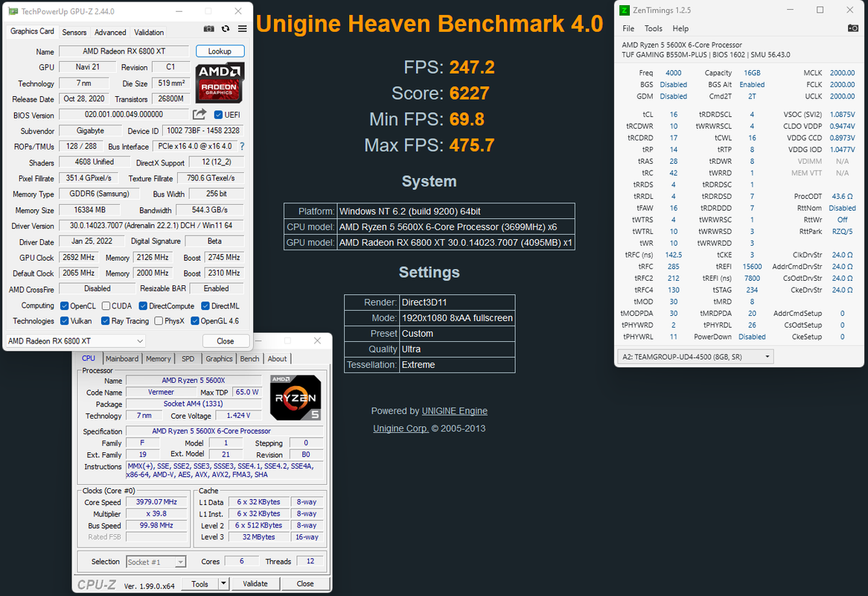Screen dimensions: 868x596
Task: Toggle the OpenGL 4.6 checkbox
Action: [x=195, y=320]
